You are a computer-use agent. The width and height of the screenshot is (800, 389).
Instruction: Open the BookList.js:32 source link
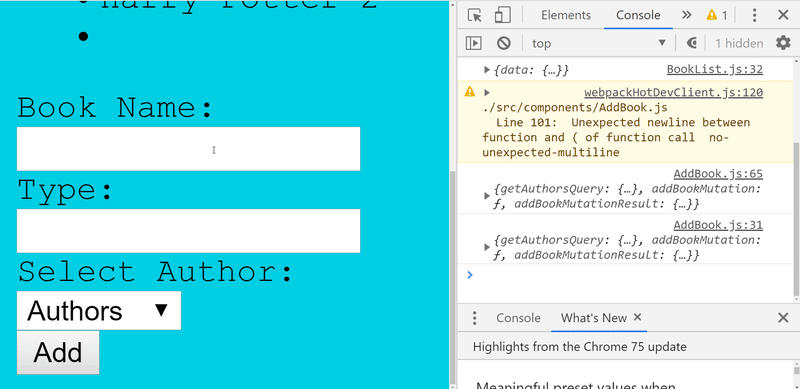(715, 69)
